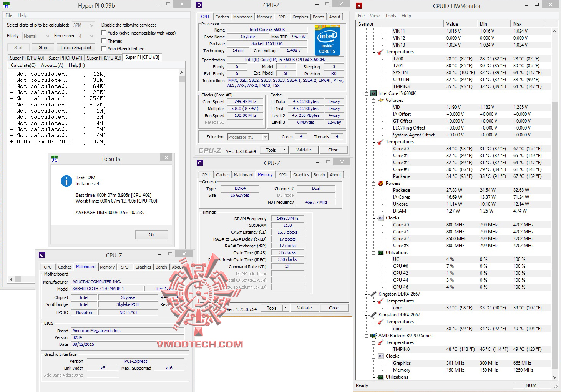Click the Temperatures icon above TMPIN0
This screenshot has height=392, width=561.
(381, 342)
